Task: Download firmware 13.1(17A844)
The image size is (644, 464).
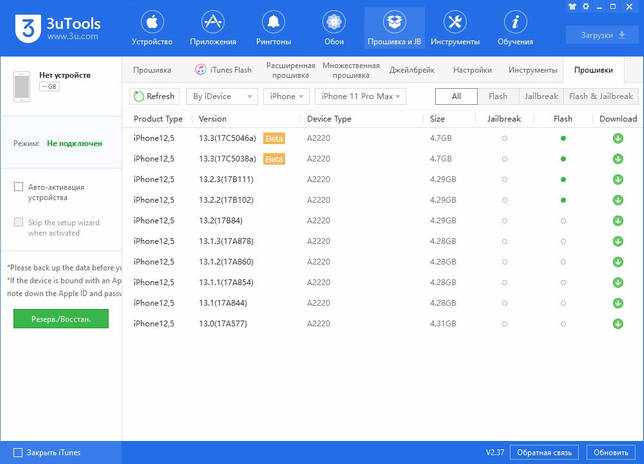Action: tap(618, 303)
